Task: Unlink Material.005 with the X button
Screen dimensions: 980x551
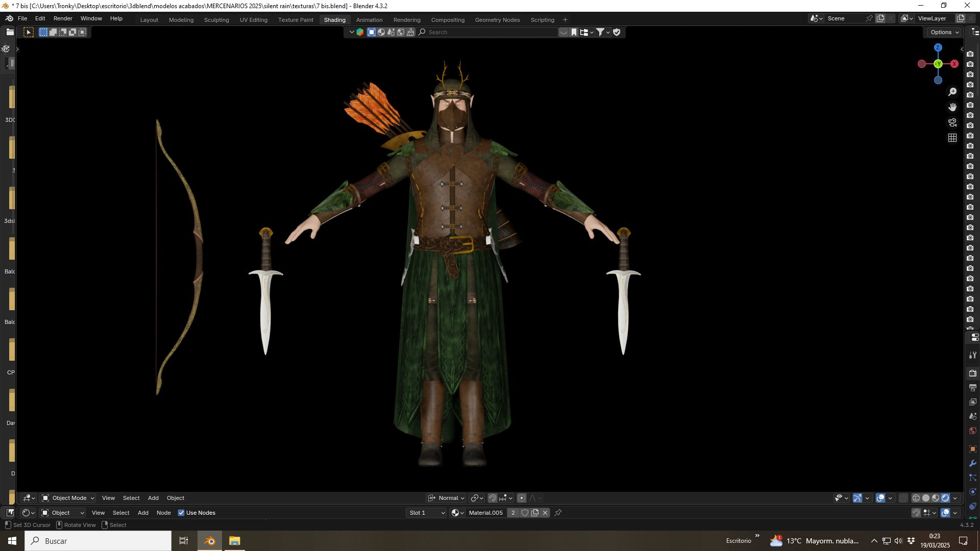Action: [x=545, y=513]
